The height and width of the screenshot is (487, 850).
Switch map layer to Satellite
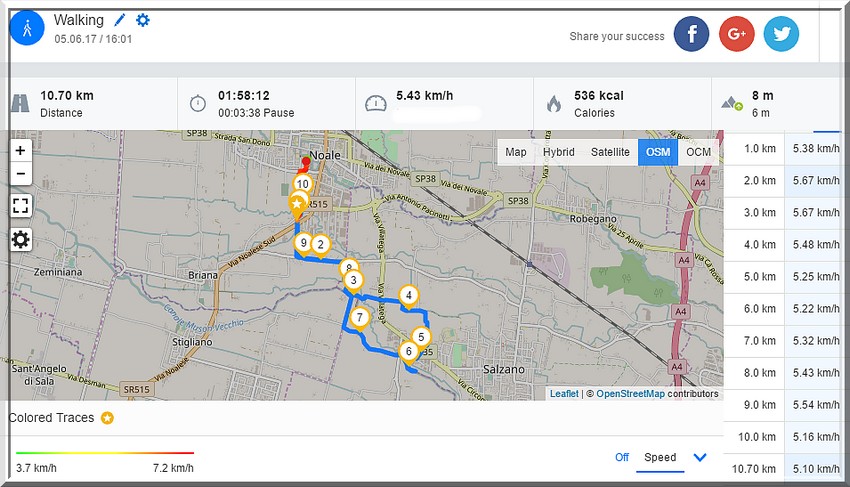tap(610, 152)
